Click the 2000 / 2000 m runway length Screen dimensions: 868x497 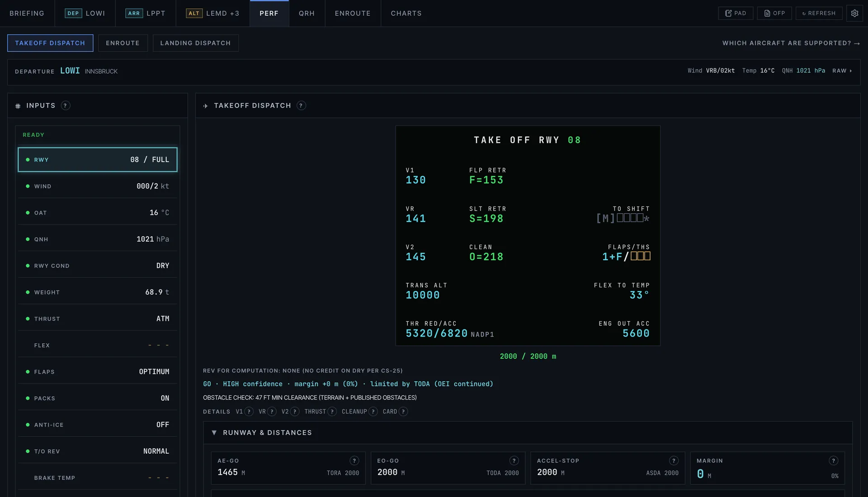(528, 356)
